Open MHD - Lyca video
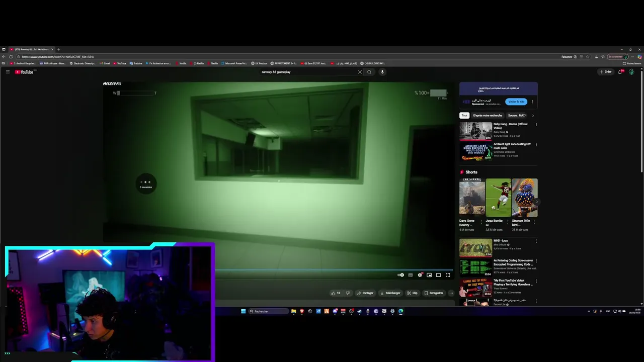This screenshot has height=362, width=644. (x=475, y=247)
